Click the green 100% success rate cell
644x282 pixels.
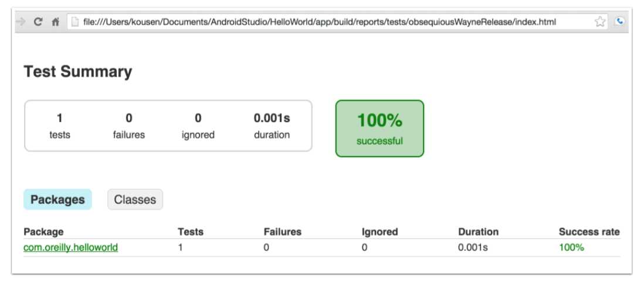pos(571,248)
